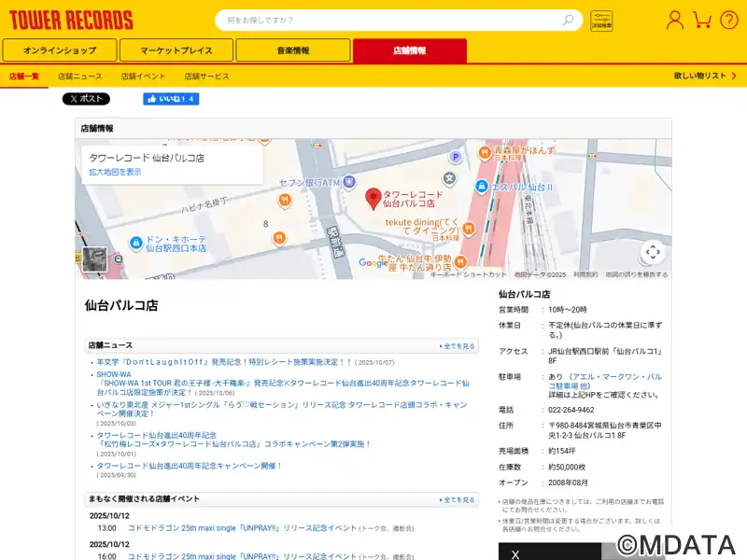This screenshot has width=747, height=560.
Task: Open the 拡大地図を表示 link
Action: point(115,172)
